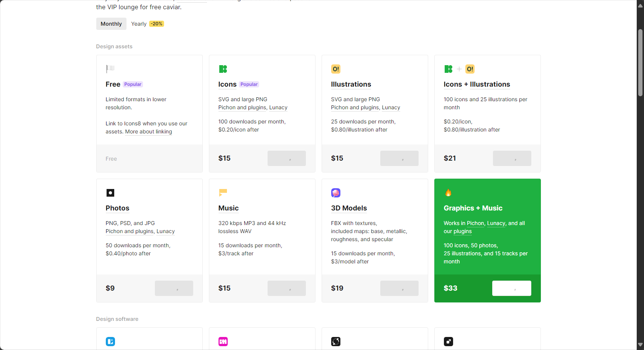Open Pichon and plugins link on Photos card
This screenshot has height=350, width=644.
130,231
